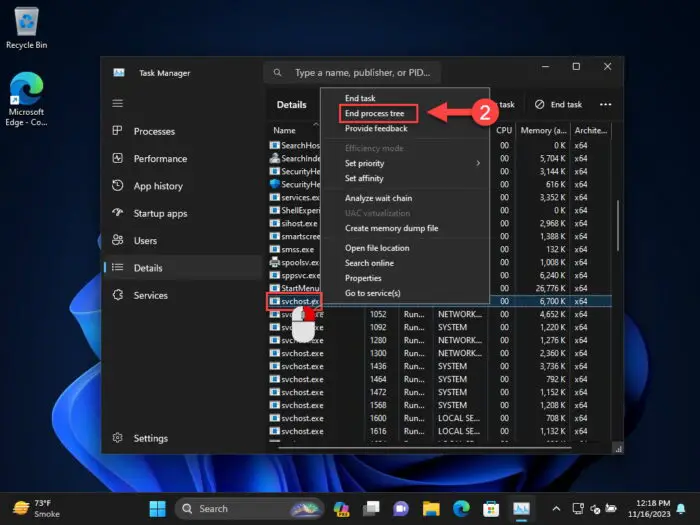700x525 pixels.
Task: Select the smss.exe process row
Action: point(295,249)
